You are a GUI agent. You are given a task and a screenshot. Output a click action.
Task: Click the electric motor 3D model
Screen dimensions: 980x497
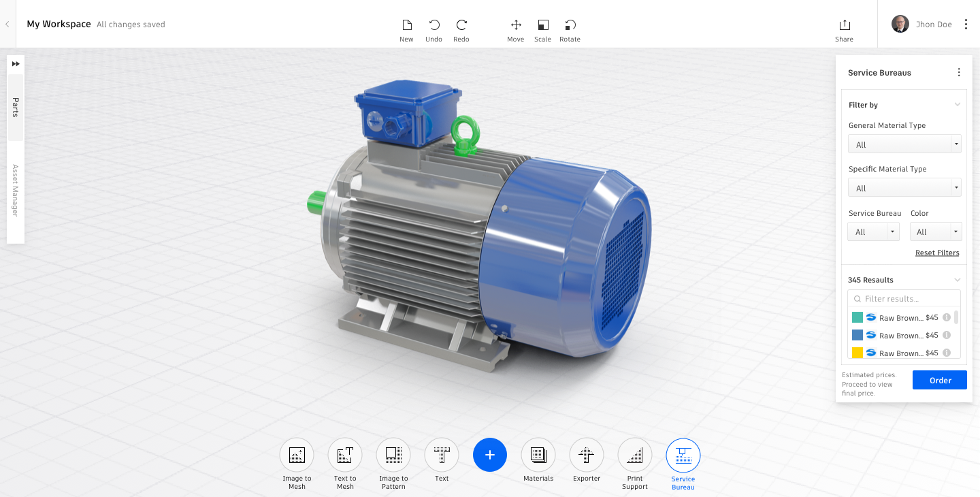(x=479, y=225)
